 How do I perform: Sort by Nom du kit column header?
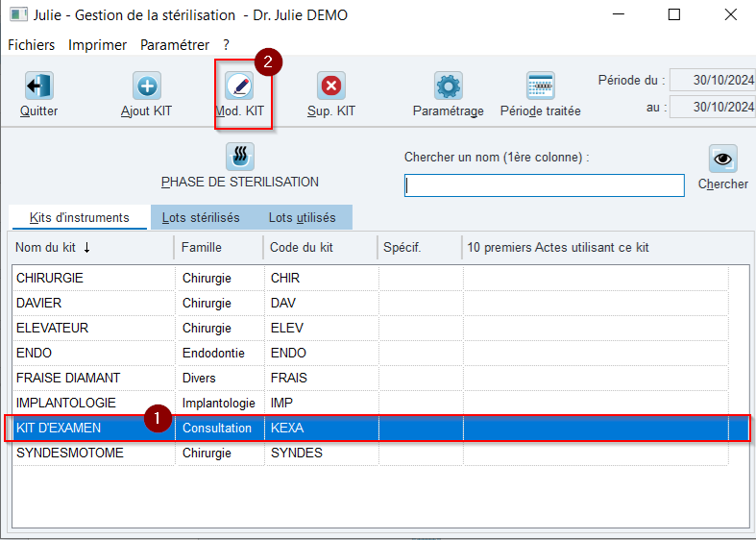pyautogui.click(x=91, y=247)
